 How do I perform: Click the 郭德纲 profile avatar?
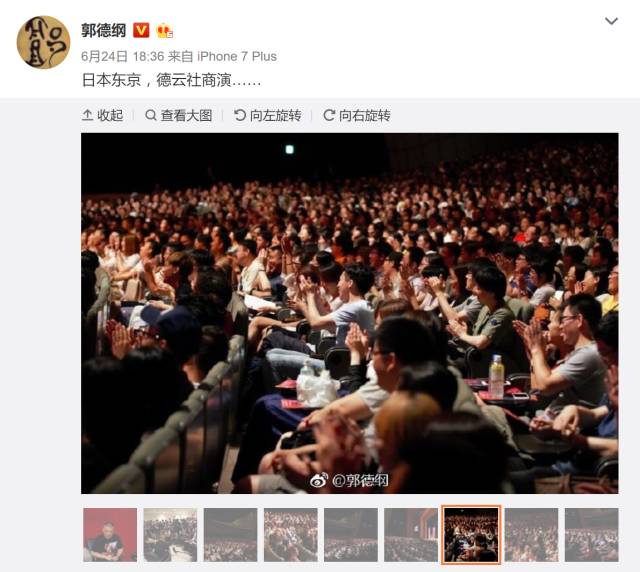[x=43, y=42]
